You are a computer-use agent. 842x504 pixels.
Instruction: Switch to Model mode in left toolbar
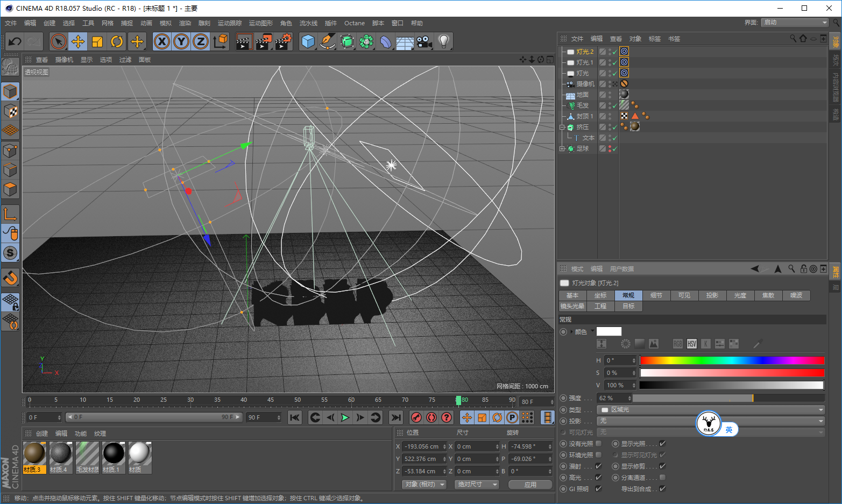pos(10,91)
